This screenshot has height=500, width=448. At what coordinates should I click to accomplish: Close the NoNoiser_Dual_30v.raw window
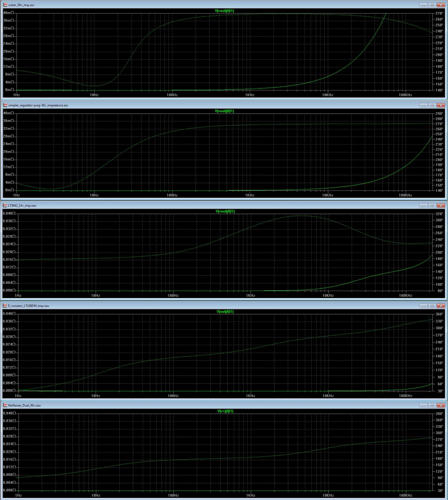click(x=441, y=406)
